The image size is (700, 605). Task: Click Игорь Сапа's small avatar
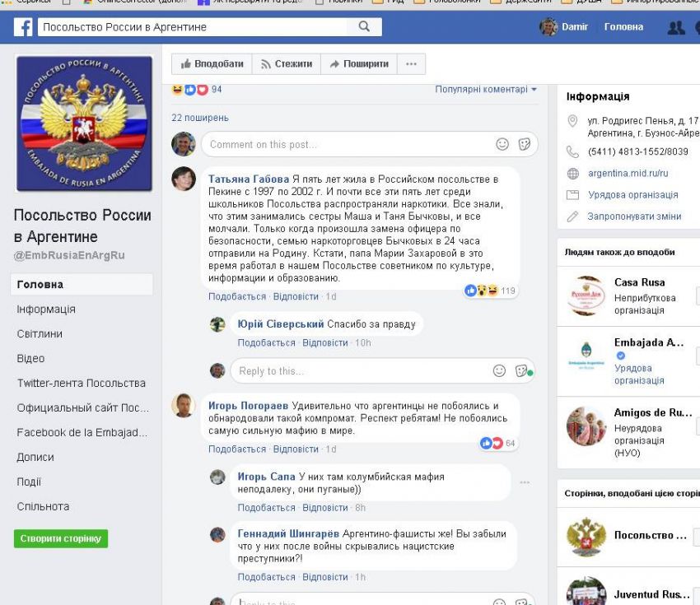click(217, 477)
